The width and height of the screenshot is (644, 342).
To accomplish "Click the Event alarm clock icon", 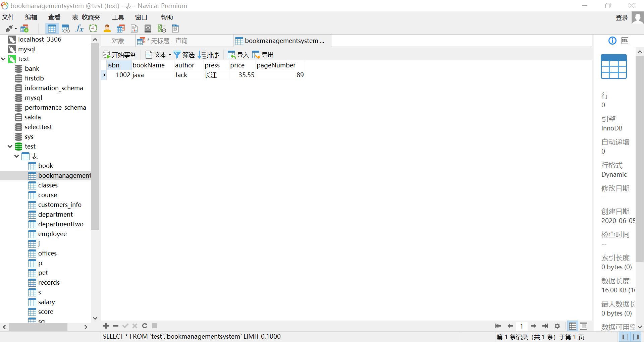I will pyautogui.click(x=93, y=28).
